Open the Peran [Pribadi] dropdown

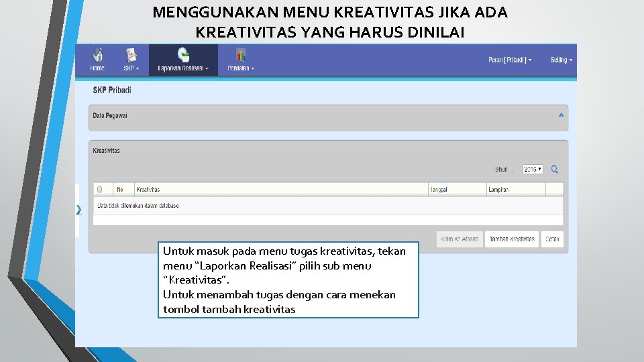click(510, 60)
